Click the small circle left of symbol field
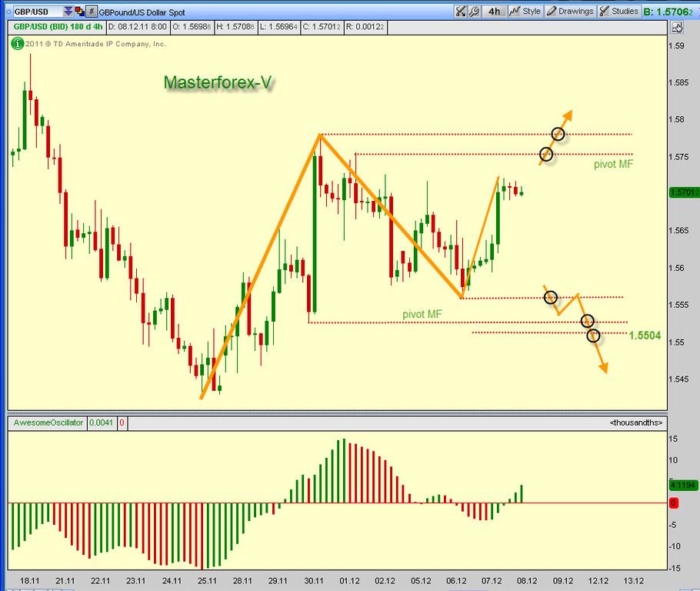Image resolution: width=700 pixels, height=591 pixels. [x=9, y=12]
